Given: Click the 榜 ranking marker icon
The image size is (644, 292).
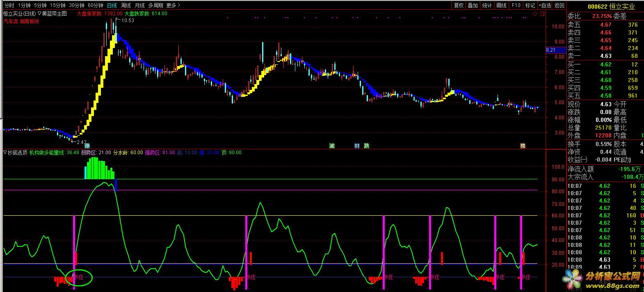Looking at the screenshot, I should click(x=523, y=146).
